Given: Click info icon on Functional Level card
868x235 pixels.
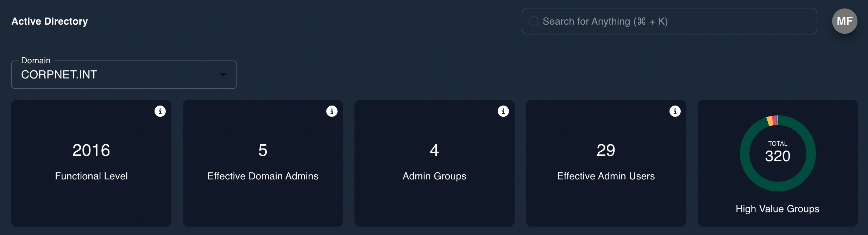Looking at the screenshot, I should pyautogui.click(x=160, y=111).
